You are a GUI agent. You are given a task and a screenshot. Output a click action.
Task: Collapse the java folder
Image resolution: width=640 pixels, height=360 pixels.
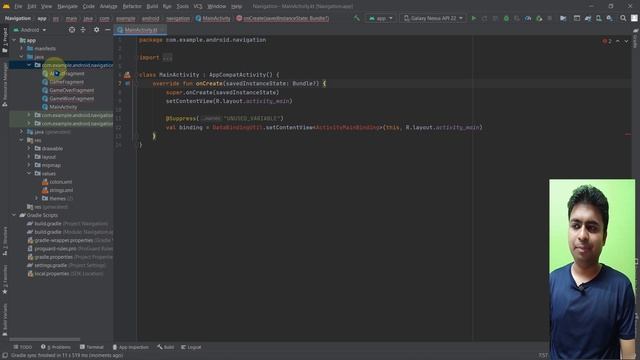coord(22,57)
